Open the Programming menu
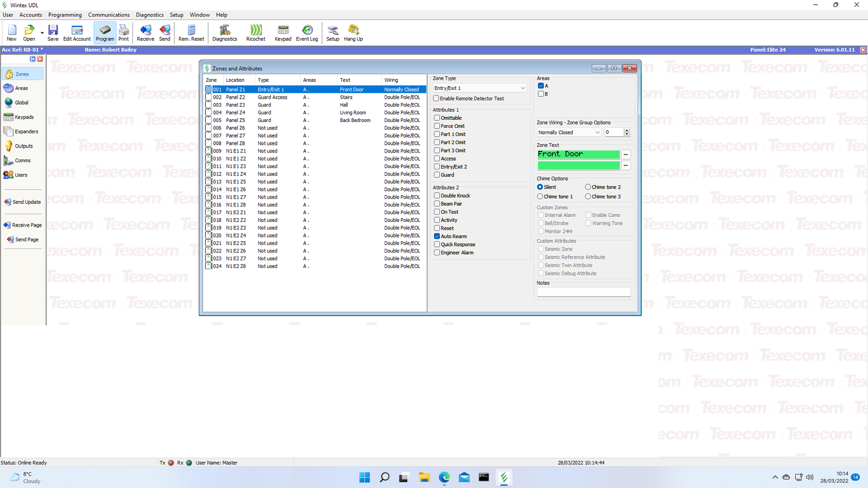Screen dimensions: 868x488 [65, 15]
